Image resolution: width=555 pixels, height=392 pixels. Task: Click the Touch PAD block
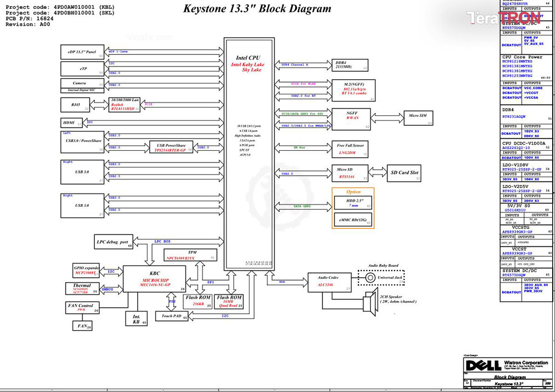pyautogui.click(x=172, y=316)
